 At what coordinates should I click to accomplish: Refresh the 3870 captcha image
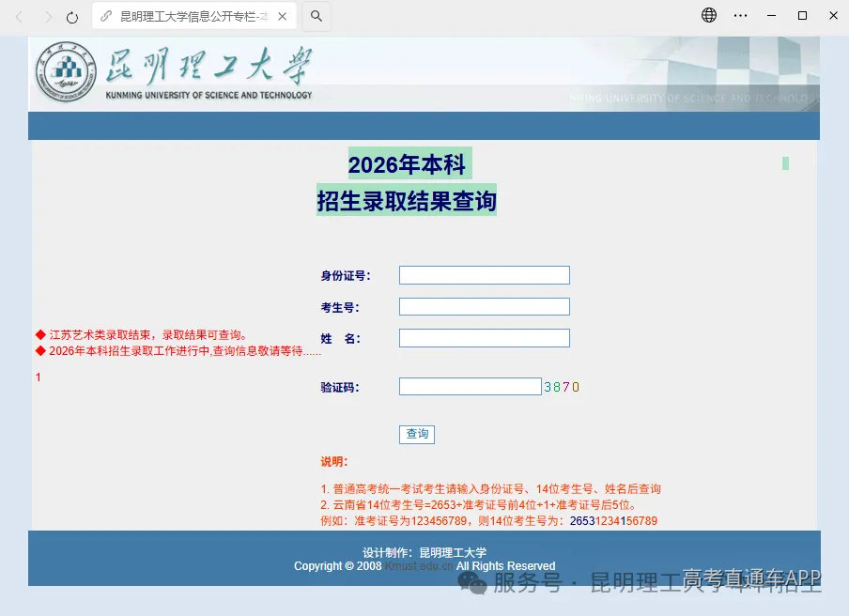[x=562, y=387]
